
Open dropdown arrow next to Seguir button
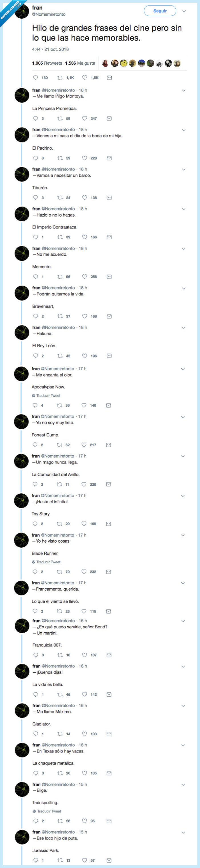[184, 11]
